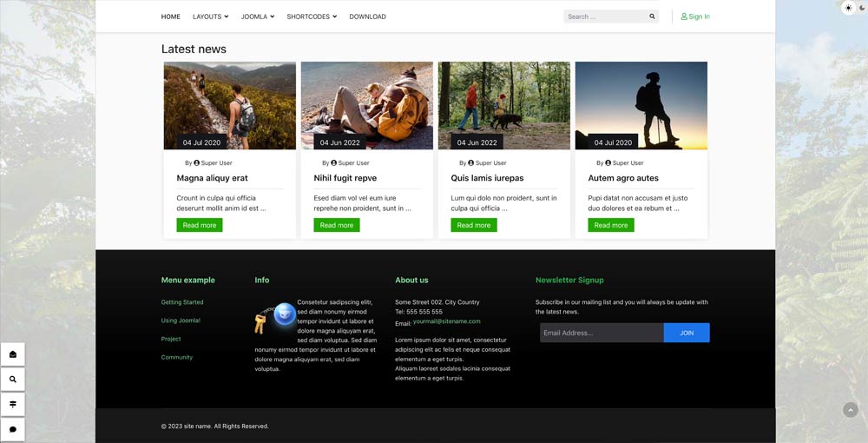Go to the Home menu item
This screenshot has height=443, width=868.
171,17
